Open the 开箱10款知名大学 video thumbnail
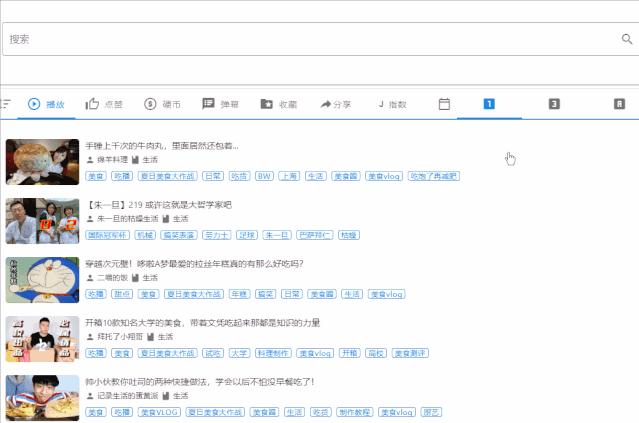This screenshot has width=639, height=423. tap(42, 339)
